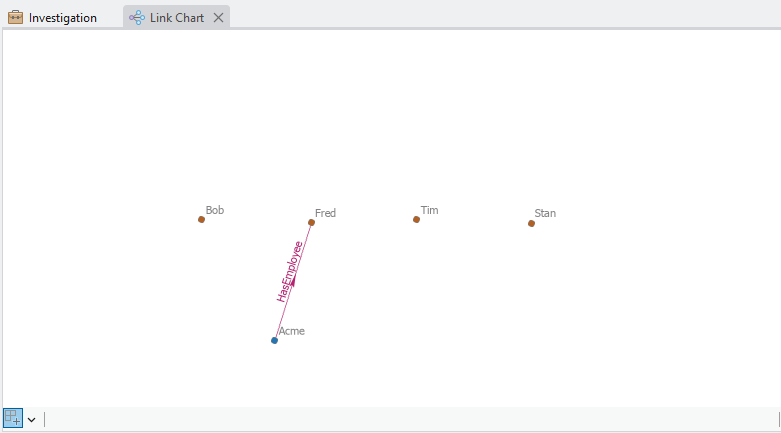Click the Acme label text
Image resolution: width=781 pixels, height=433 pixels.
[x=291, y=331]
